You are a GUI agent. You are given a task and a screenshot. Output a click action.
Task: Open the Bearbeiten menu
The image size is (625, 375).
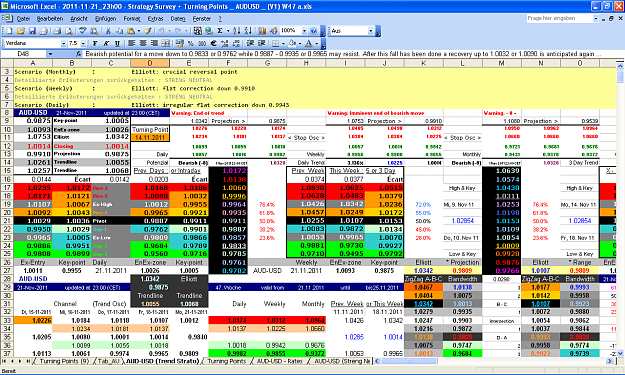click(50, 18)
